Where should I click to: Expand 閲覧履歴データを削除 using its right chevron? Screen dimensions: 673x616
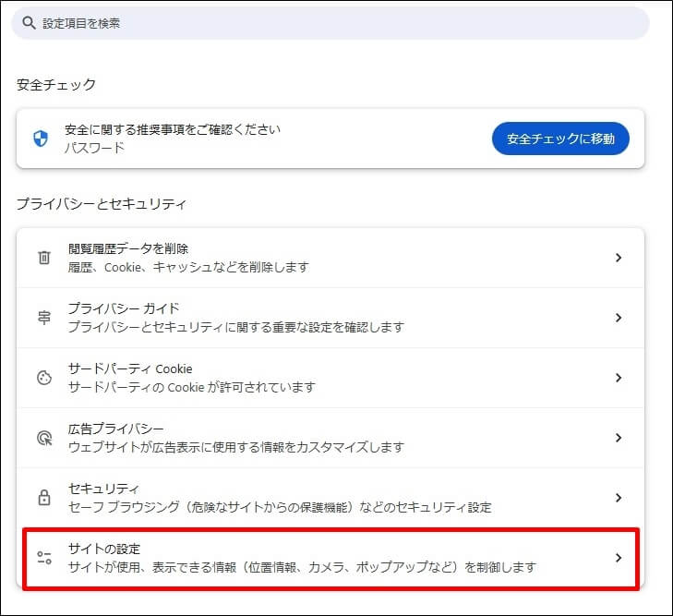click(619, 258)
